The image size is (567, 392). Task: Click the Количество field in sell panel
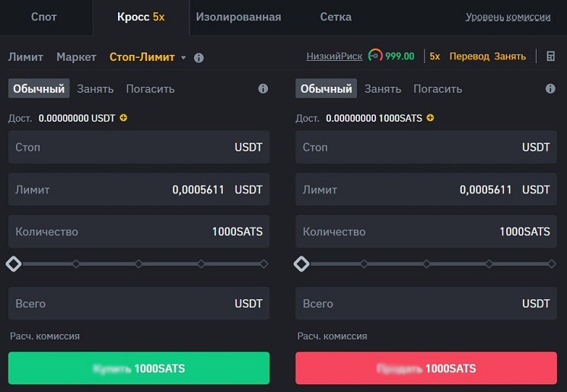click(426, 231)
